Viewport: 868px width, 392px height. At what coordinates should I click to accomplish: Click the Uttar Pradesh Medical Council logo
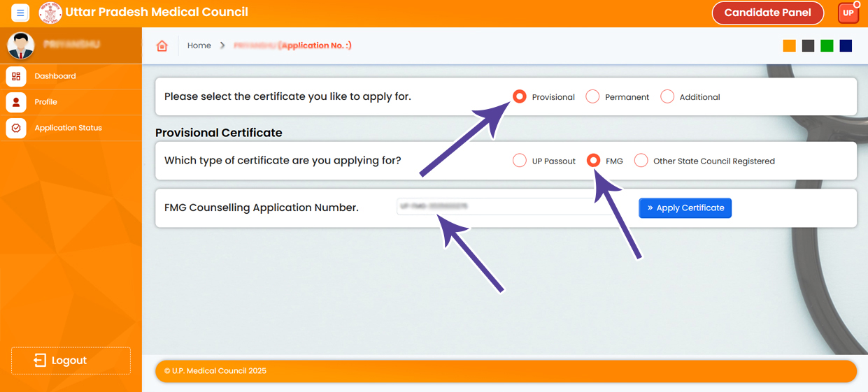(50, 13)
